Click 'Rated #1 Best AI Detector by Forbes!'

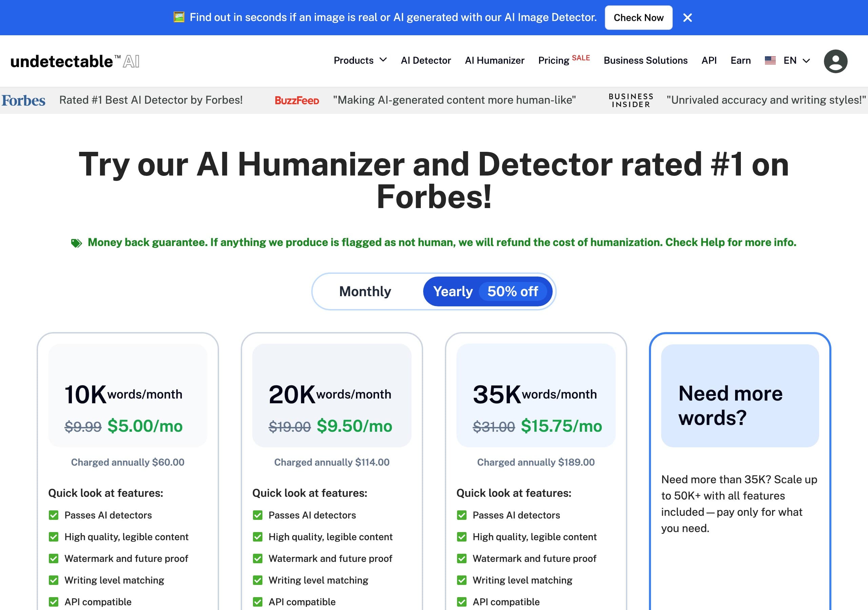(x=151, y=100)
